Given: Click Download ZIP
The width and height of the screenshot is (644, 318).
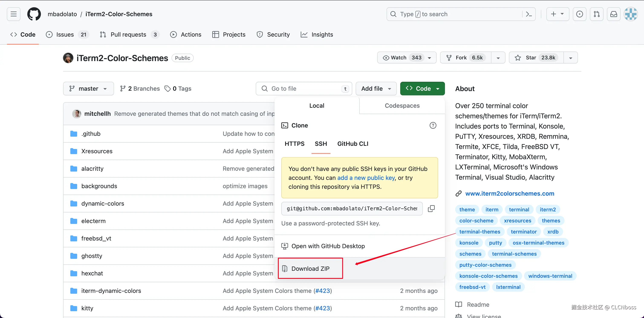Looking at the screenshot, I should point(310,269).
